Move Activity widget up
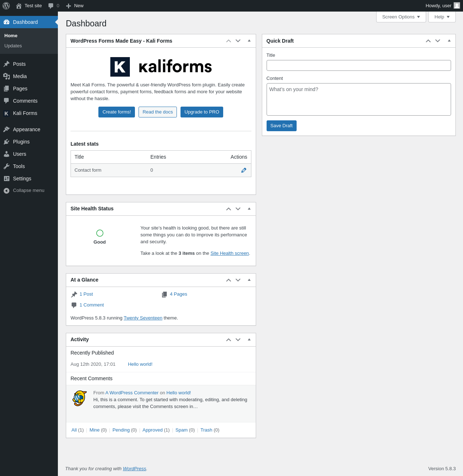 click(x=229, y=340)
